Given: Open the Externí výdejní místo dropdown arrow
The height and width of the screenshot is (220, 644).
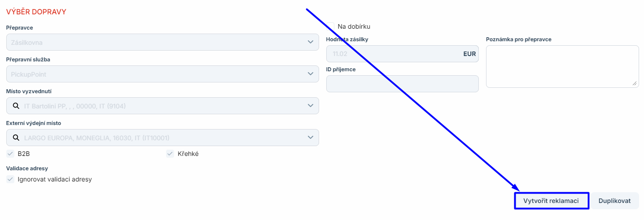Looking at the screenshot, I should pyautogui.click(x=311, y=138).
